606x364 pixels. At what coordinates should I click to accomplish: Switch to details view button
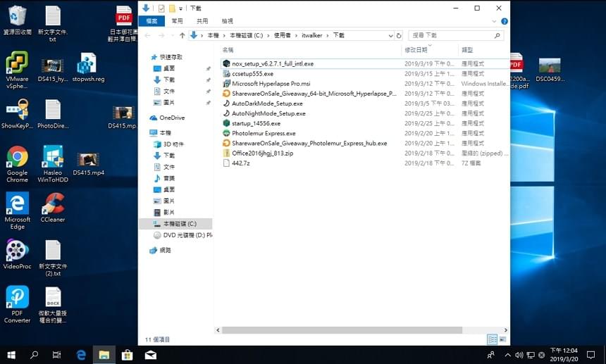493,339
